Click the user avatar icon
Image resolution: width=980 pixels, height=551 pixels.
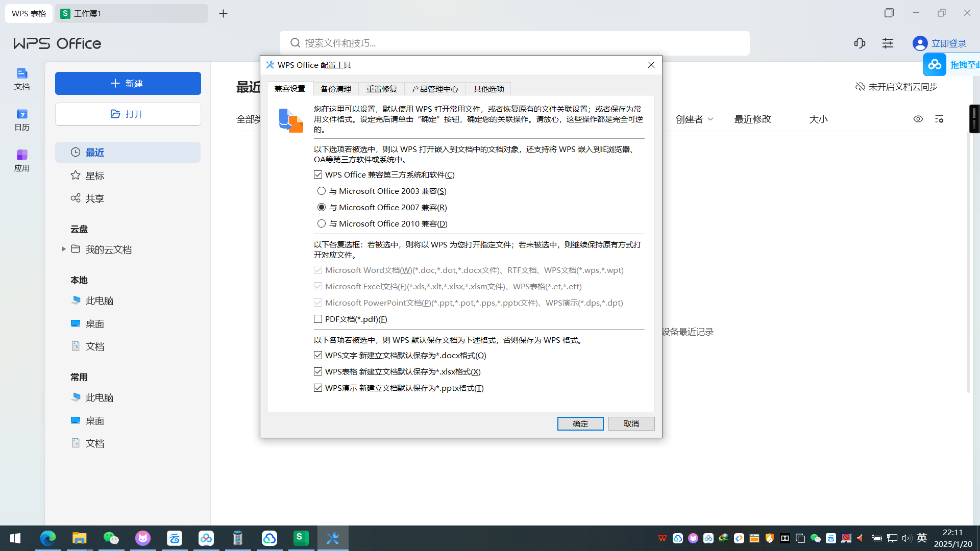pyautogui.click(x=920, y=43)
